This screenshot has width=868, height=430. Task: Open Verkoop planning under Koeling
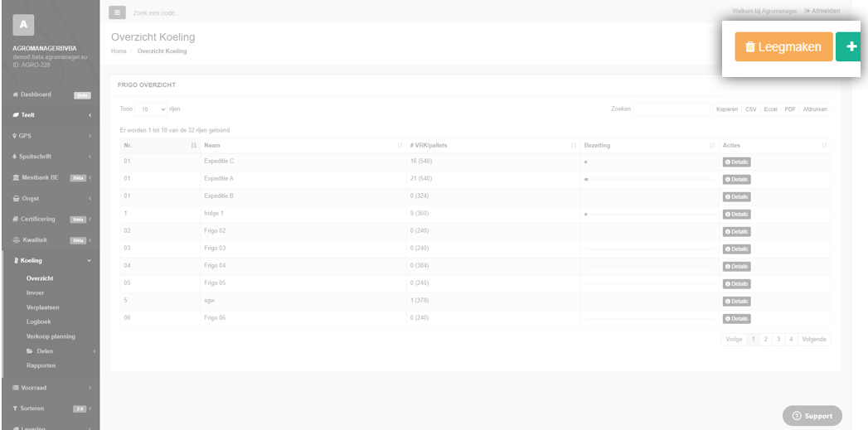[x=51, y=336]
